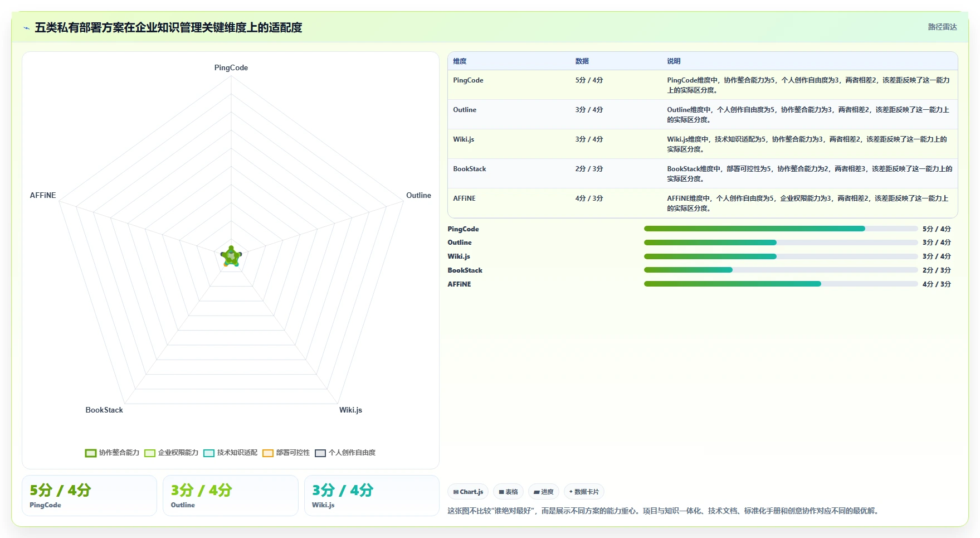Screen dimensions: 980x538
Task: Click the small icon before the page title
Action: (x=26, y=28)
